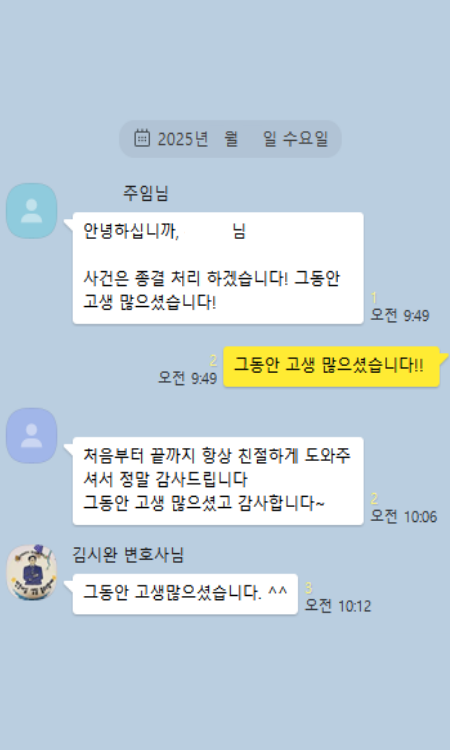Select the yellow 그동안 고생 많으셨습니다!! bubble
Viewport: 450px width, 750px height.
tap(331, 366)
